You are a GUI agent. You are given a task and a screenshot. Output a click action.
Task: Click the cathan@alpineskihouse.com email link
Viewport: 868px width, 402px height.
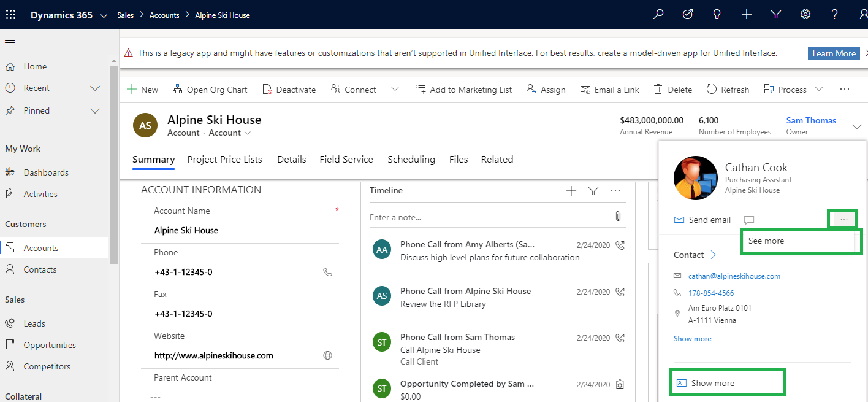(x=734, y=276)
